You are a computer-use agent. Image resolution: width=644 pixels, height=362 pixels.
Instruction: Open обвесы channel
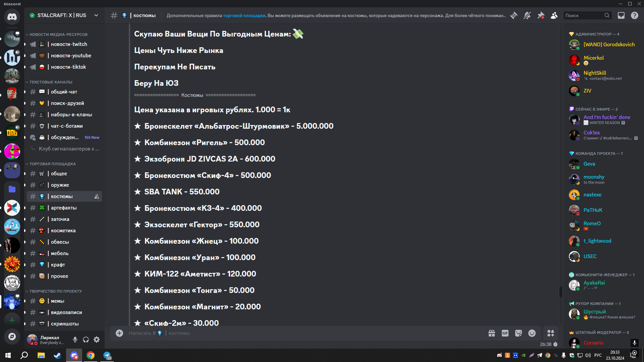(64, 242)
